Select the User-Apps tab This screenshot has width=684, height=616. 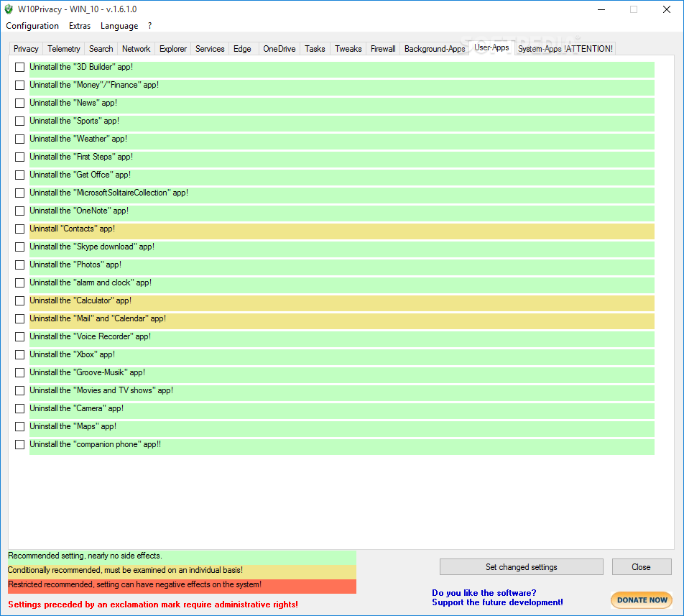(491, 47)
